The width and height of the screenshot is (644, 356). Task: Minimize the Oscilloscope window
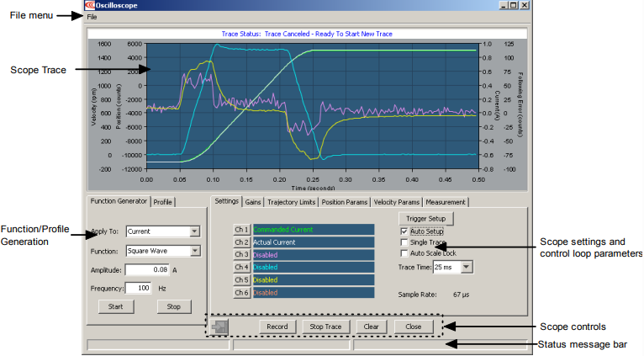click(x=504, y=5)
